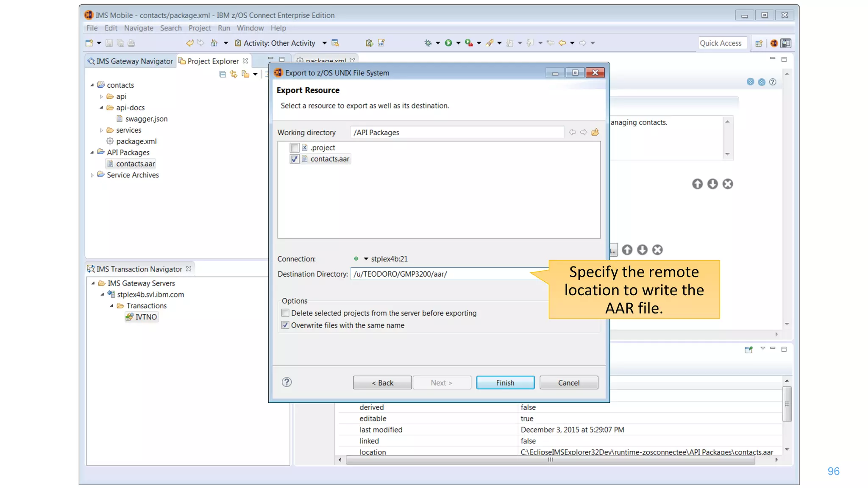Uncheck the contacts.aar checkbox

(x=295, y=159)
